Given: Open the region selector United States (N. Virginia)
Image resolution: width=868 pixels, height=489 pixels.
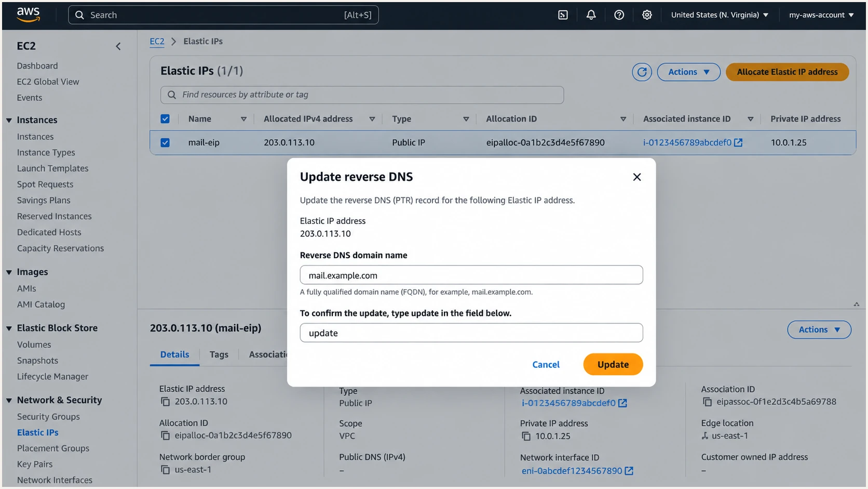Looking at the screenshot, I should pyautogui.click(x=720, y=15).
